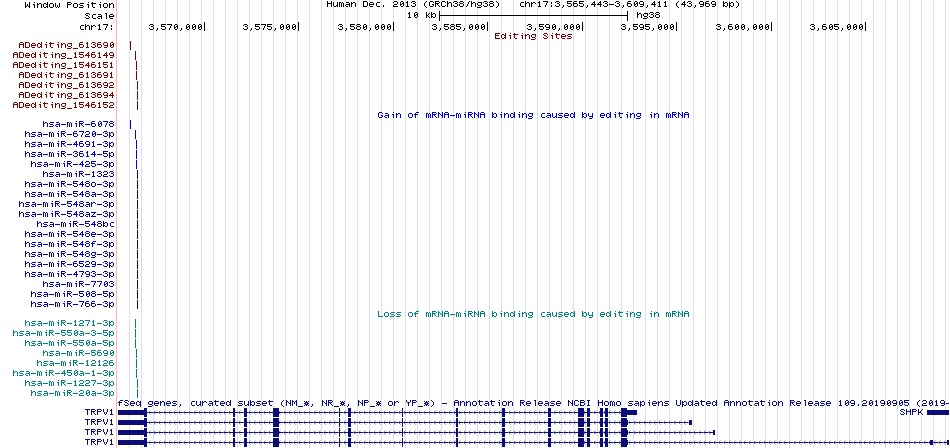Image resolution: width=950 pixels, height=448 pixels.
Task: Open the Gain of mRNA-miRNA binding track title
Action: pos(533,115)
